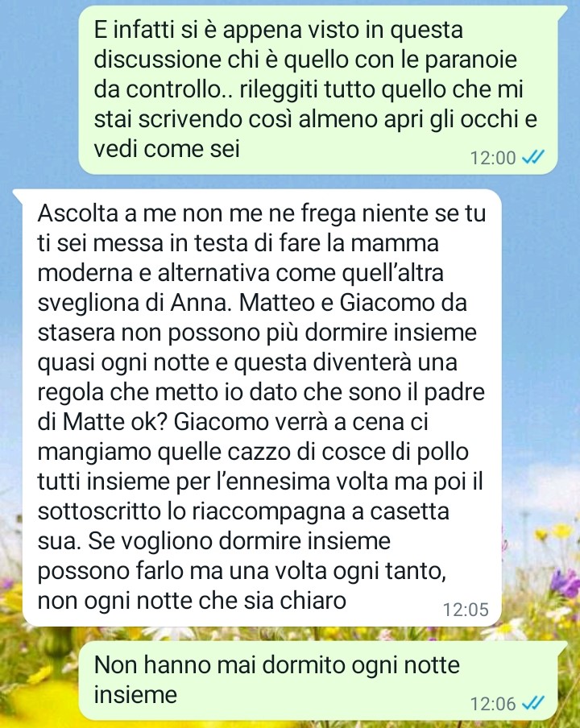Click the word "sottoscritto" in the incoming message
This screenshot has height=728, width=580.
click(x=99, y=511)
